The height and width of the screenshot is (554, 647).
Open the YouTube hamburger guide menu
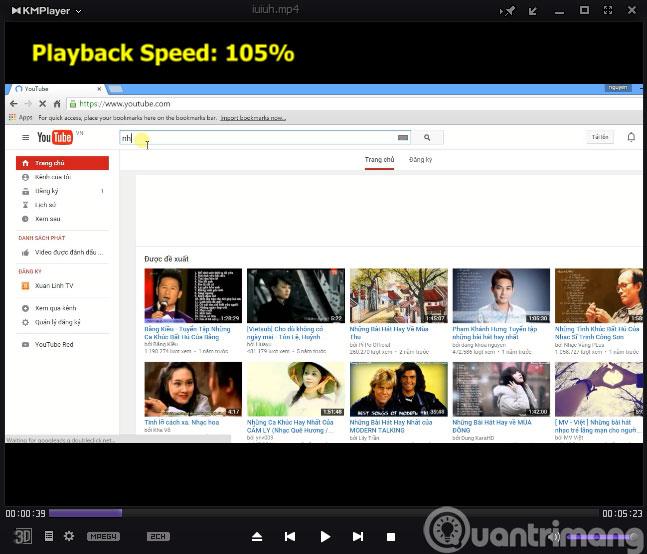point(26,137)
